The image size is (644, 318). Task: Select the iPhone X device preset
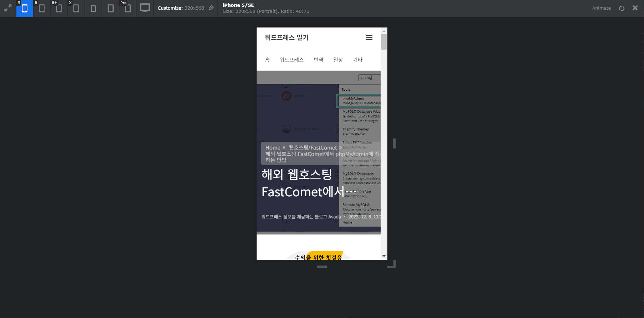click(76, 8)
